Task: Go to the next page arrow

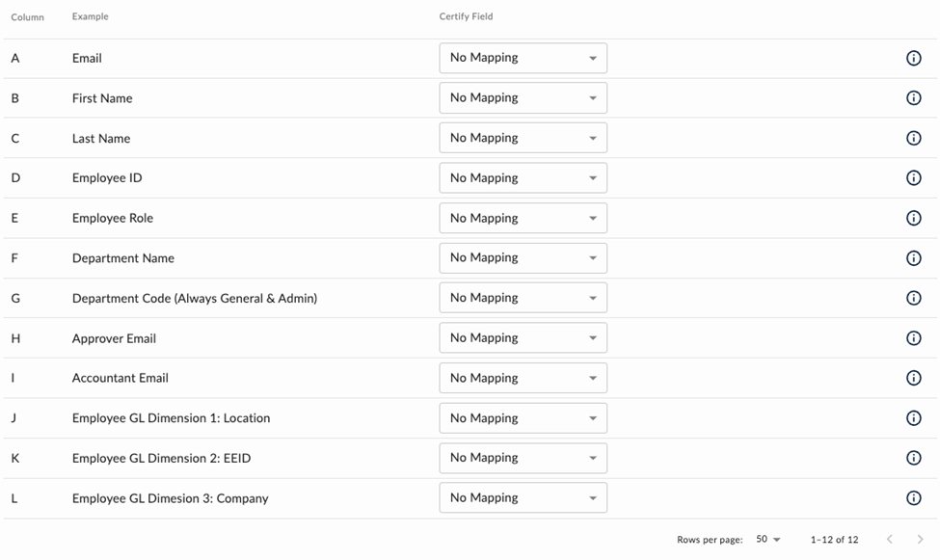Action: click(x=920, y=540)
